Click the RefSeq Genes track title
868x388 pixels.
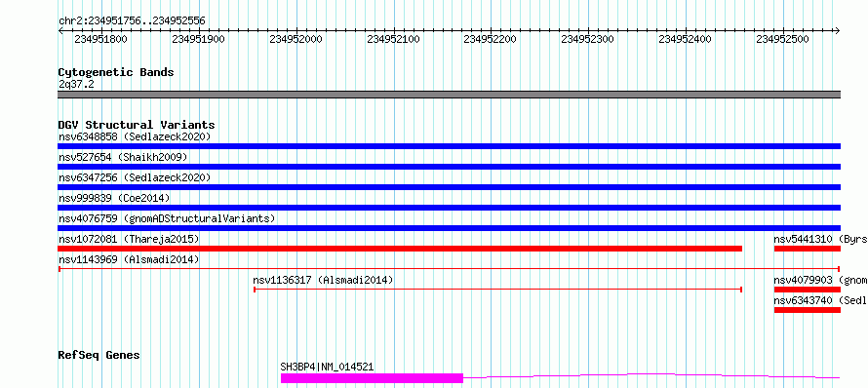tap(99, 355)
